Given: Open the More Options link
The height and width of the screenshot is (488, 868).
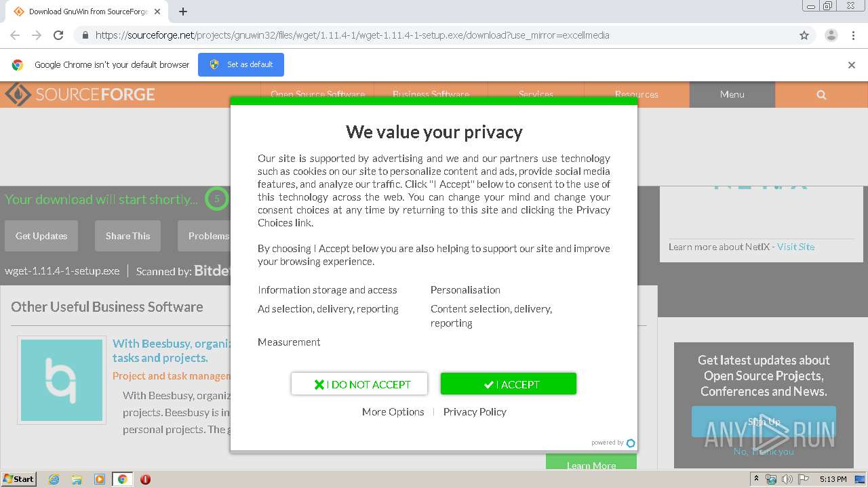Looking at the screenshot, I should [393, 412].
